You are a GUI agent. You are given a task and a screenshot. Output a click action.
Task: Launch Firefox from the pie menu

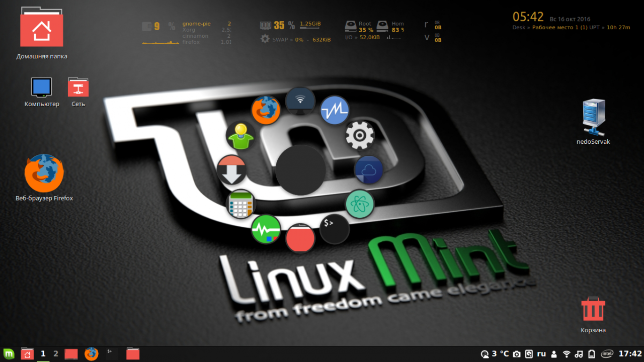tap(266, 110)
